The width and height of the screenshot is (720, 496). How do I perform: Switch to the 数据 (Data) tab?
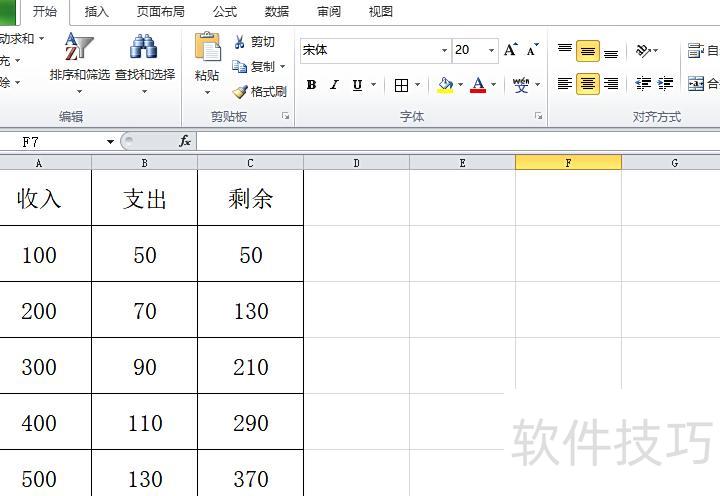pos(276,11)
